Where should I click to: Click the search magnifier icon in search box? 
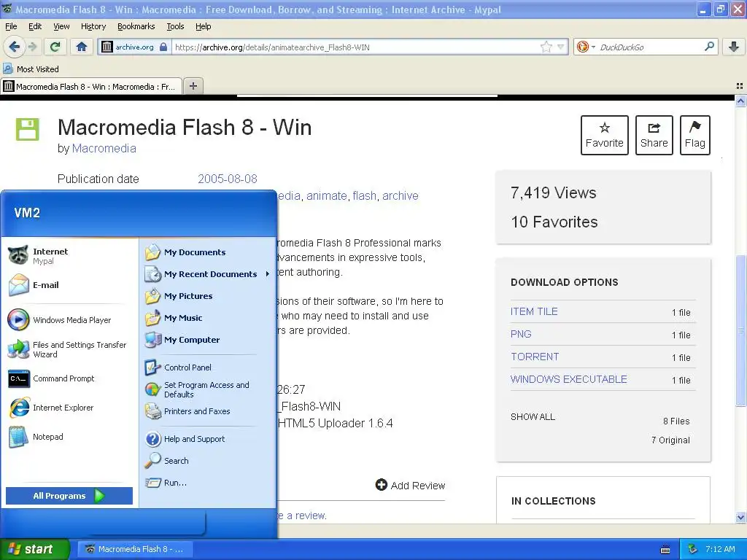point(709,46)
